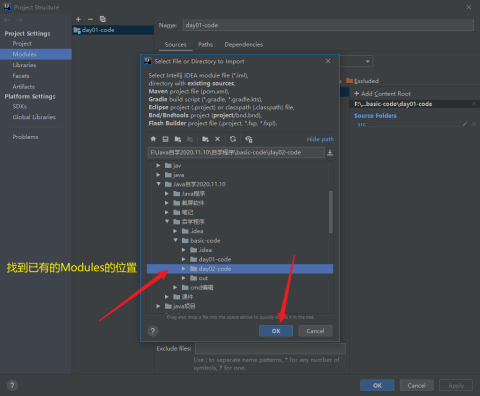Toggle show hidden files and directories
Viewport: 480px width, 396px height.
(249, 139)
